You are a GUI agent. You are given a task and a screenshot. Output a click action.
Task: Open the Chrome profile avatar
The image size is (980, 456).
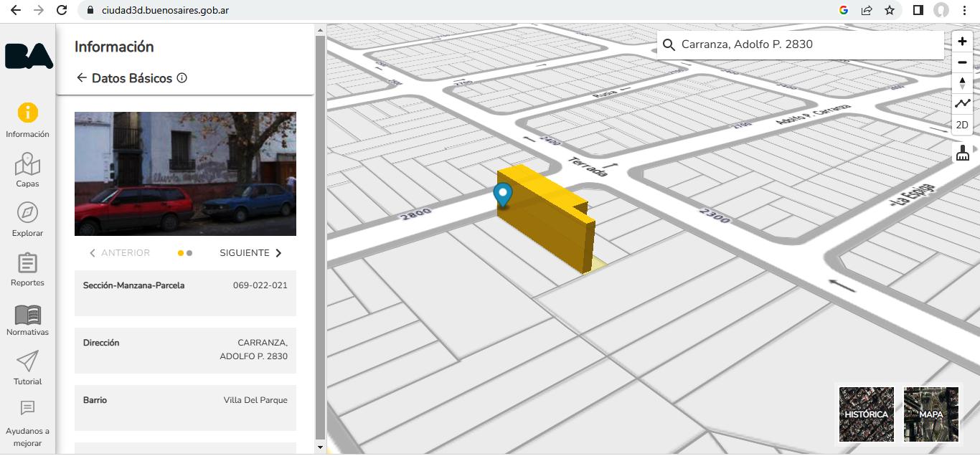[941, 11]
